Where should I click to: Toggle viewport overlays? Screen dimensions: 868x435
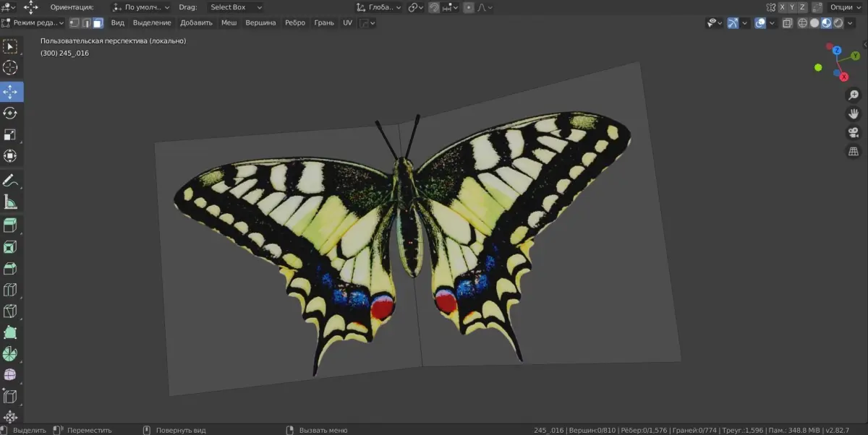(760, 22)
